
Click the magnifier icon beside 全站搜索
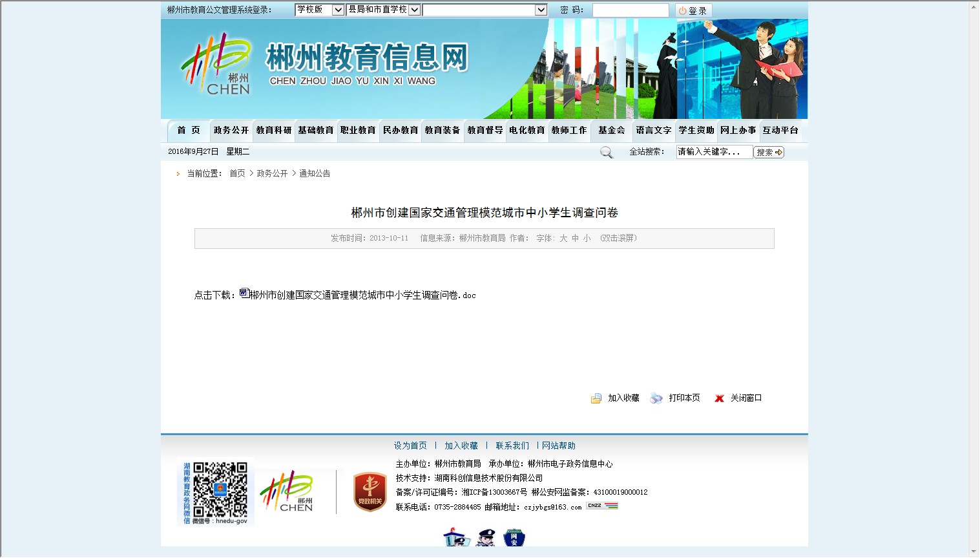[606, 153]
